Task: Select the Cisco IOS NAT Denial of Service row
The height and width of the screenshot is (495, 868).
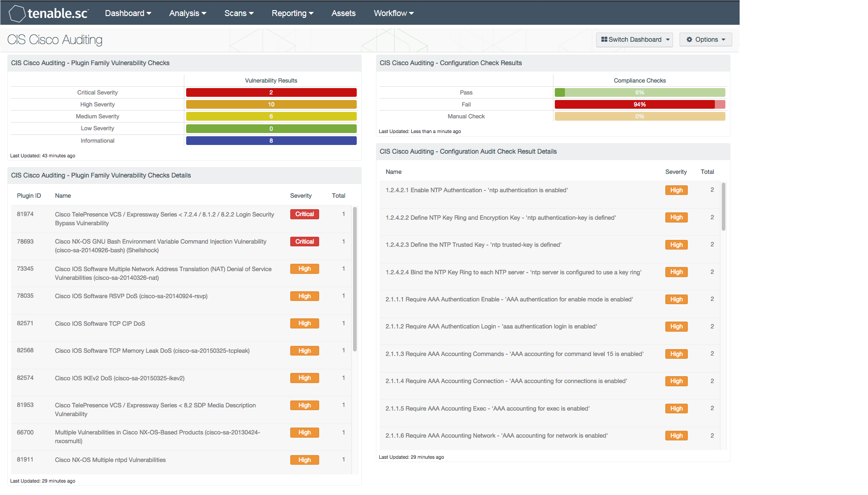Action: pyautogui.click(x=181, y=273)
